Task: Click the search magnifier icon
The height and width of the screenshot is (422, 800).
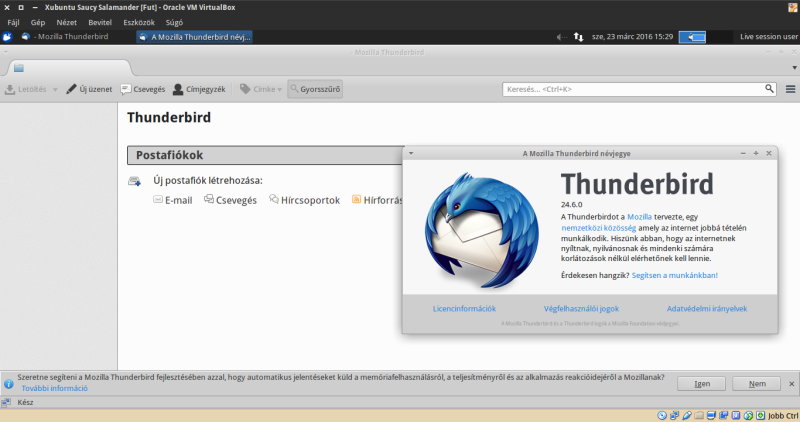Action: point(769,89)
